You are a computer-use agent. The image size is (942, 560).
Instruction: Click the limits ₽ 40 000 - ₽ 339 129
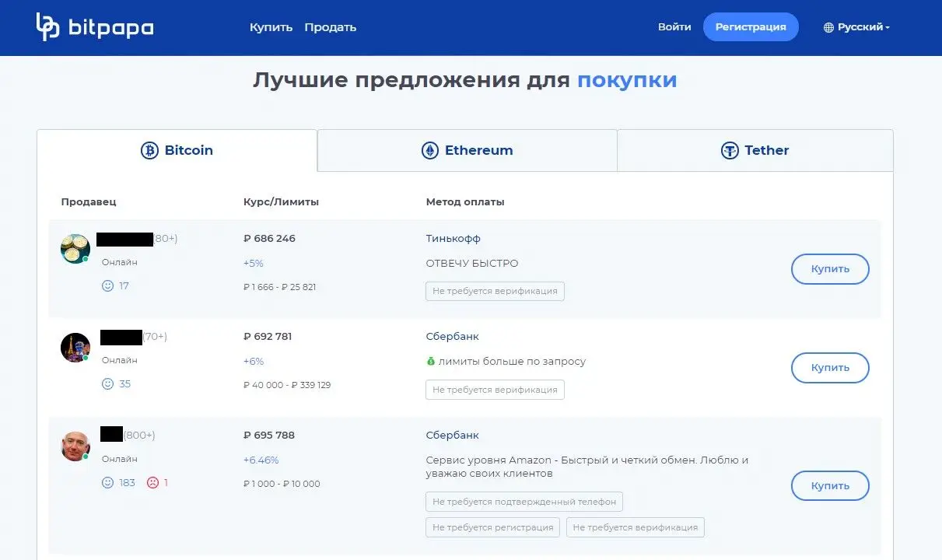point(287,385)
